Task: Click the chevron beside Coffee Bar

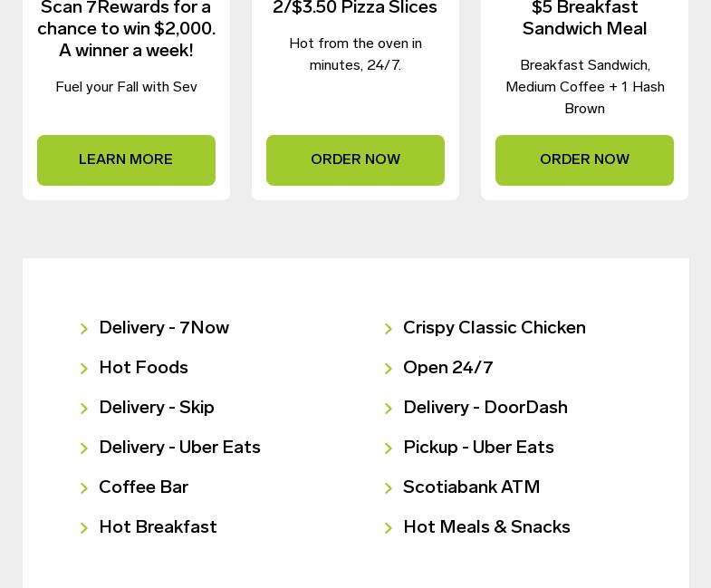Action: (x=84, y=488)
